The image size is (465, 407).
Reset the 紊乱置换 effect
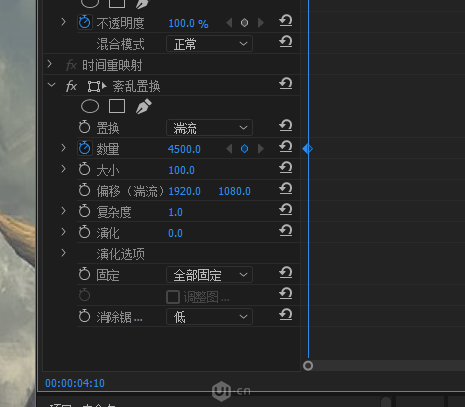(286, 84)
